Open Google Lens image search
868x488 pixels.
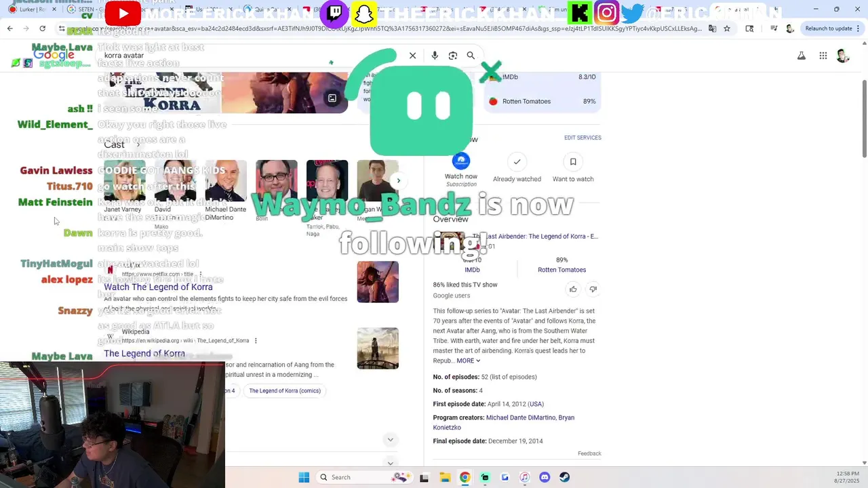point(453,56)
